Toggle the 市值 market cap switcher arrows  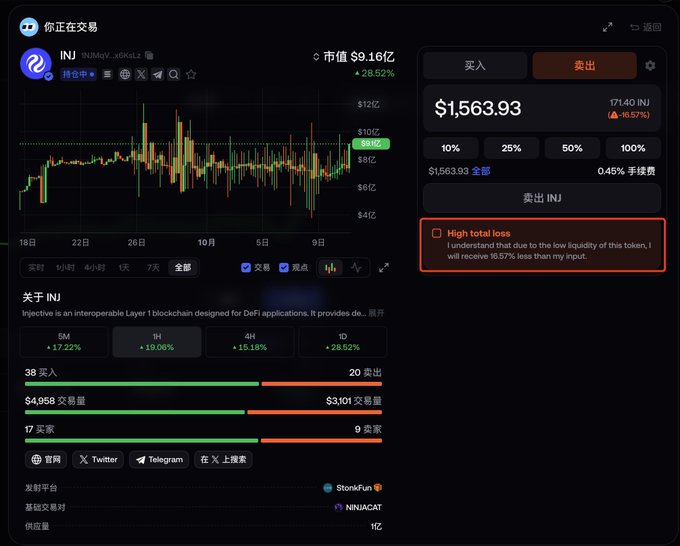coord(316,57)
